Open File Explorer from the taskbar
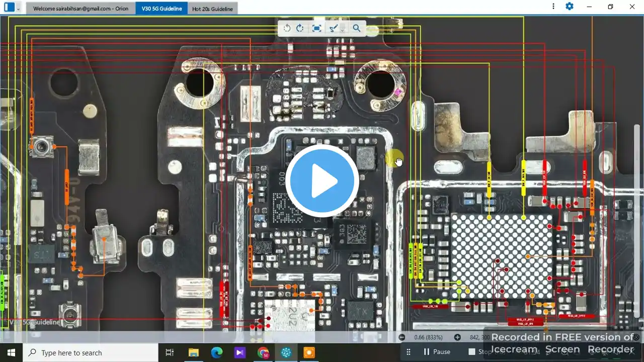Viewport: 644px width, 362px height. click(x=194, y=352)
